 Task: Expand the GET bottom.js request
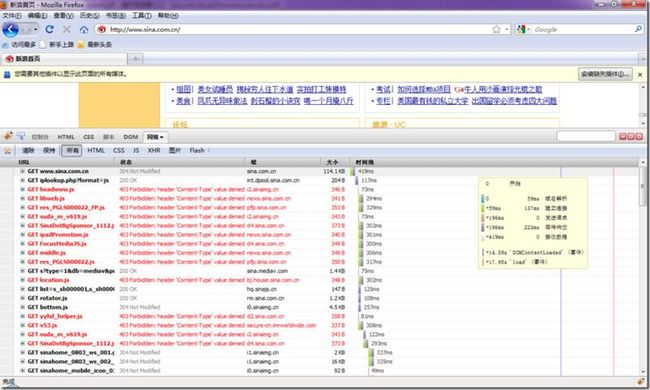[x=23, y=307]
